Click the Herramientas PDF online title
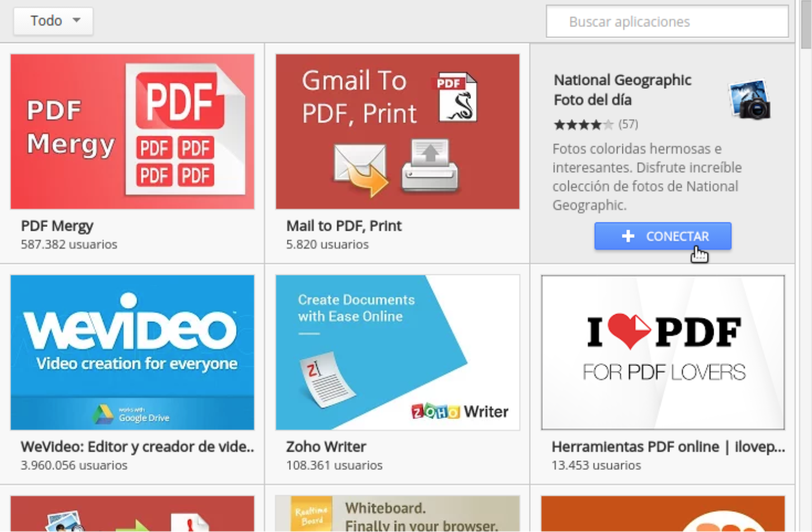Image resolution: width=812 pixels, height=532 pixels. point(668,446)
